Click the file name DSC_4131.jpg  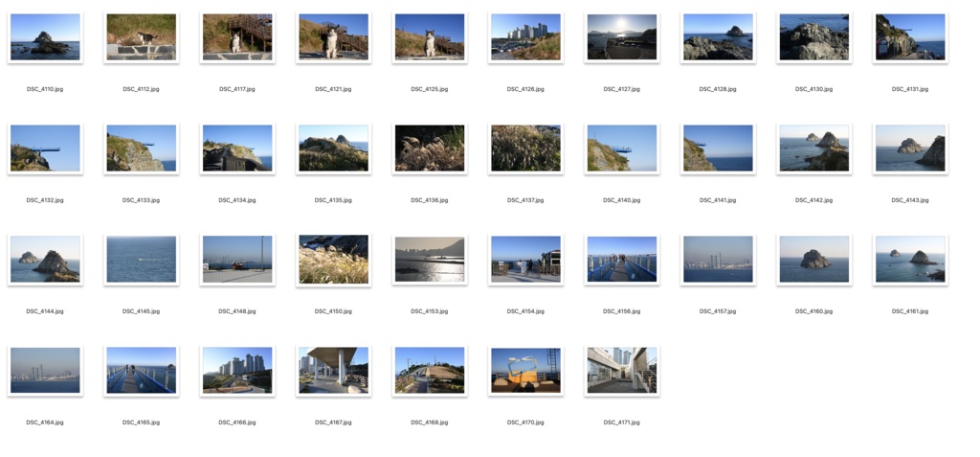(910, 89)
